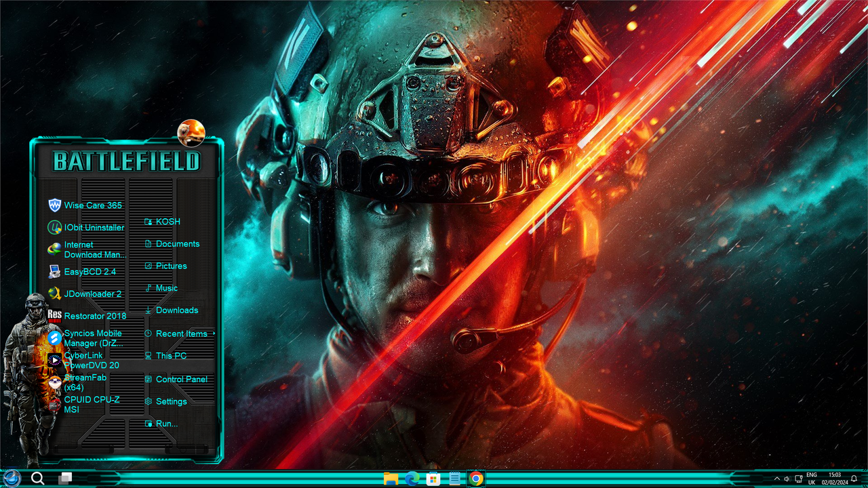Viewport: 868px width, 488px height.
Task: Open network status in system tray
Action: pyautogui.click(x=799, y=479)
